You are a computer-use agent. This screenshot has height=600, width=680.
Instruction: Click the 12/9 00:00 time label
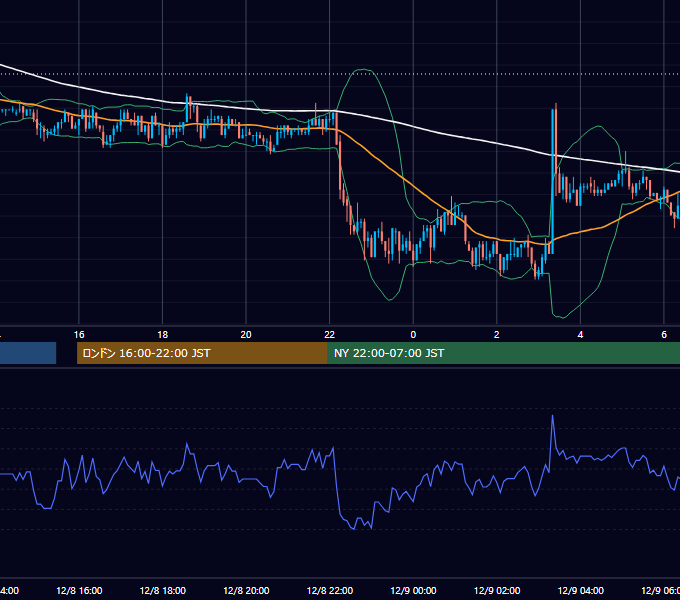413,590
